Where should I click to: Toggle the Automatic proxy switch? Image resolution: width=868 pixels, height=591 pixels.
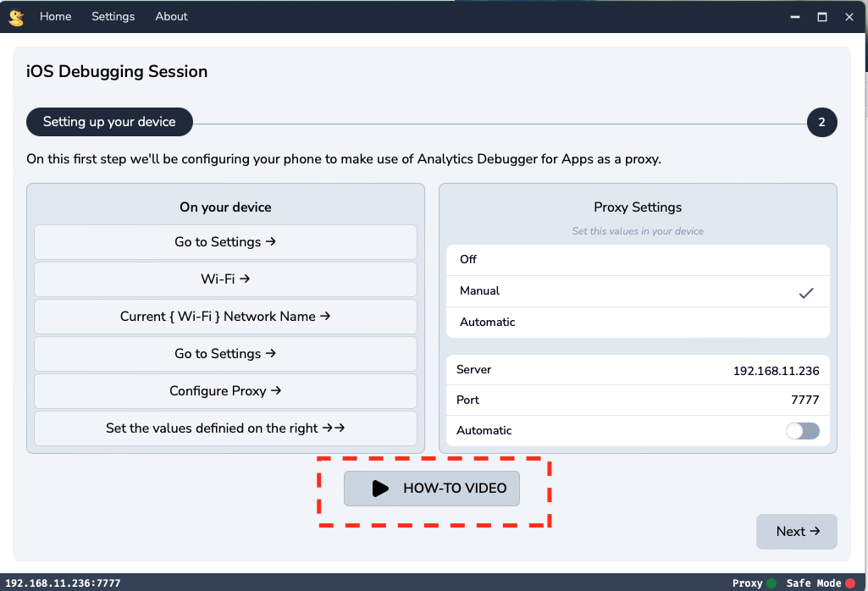(x=803, y=430)
